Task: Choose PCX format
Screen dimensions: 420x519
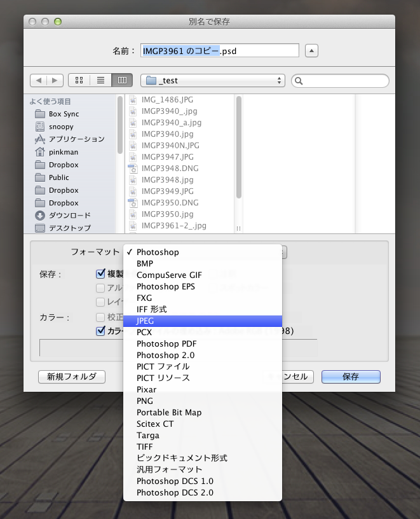Action: (203, 332)
